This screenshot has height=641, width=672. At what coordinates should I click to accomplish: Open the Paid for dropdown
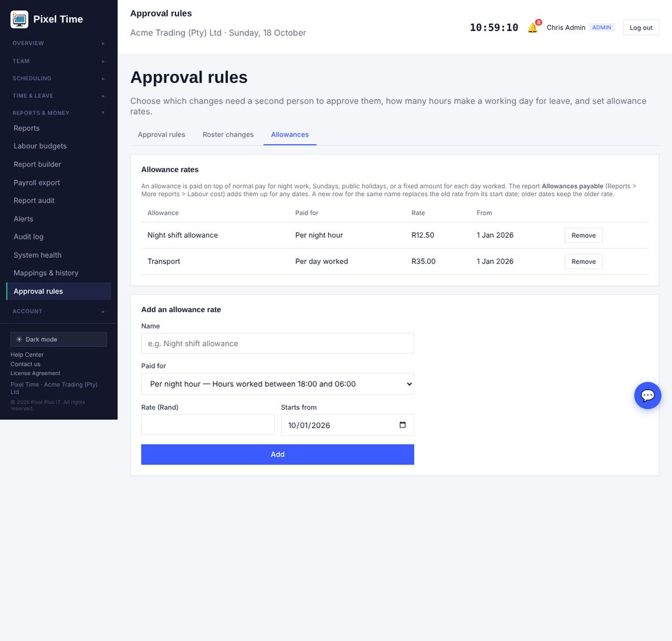tap(277, 384)
